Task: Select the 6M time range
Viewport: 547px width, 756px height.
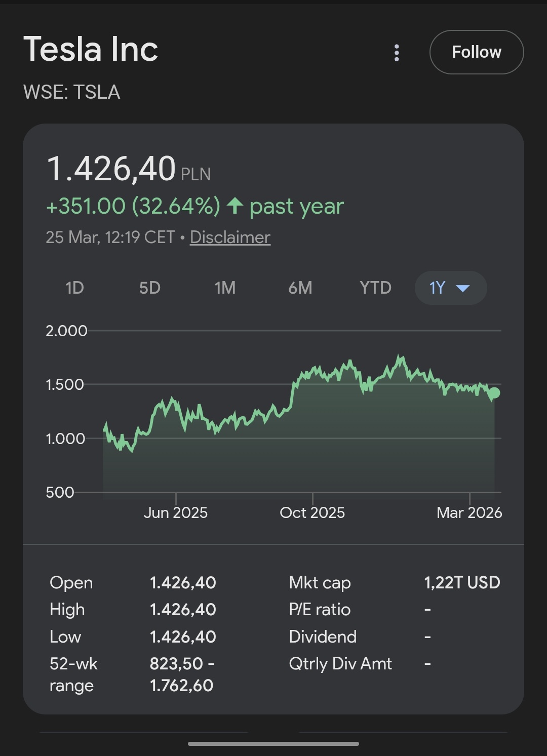Action: tap(300, 288)
